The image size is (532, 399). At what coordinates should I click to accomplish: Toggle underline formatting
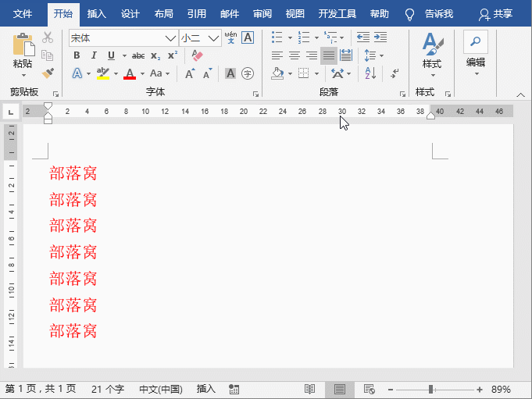click(111, 55)
